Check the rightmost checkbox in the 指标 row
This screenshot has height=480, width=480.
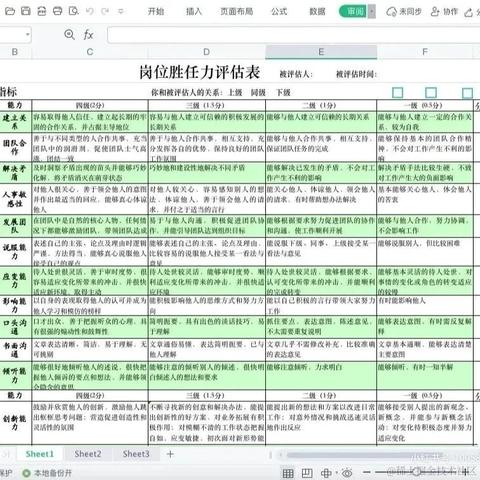pyautogui.click(x=467, y=93)
